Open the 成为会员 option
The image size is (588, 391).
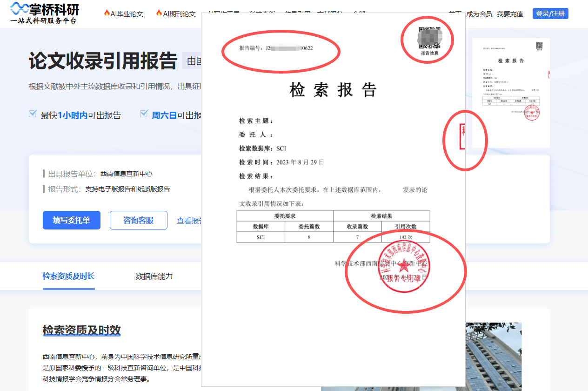coord(478,13)
